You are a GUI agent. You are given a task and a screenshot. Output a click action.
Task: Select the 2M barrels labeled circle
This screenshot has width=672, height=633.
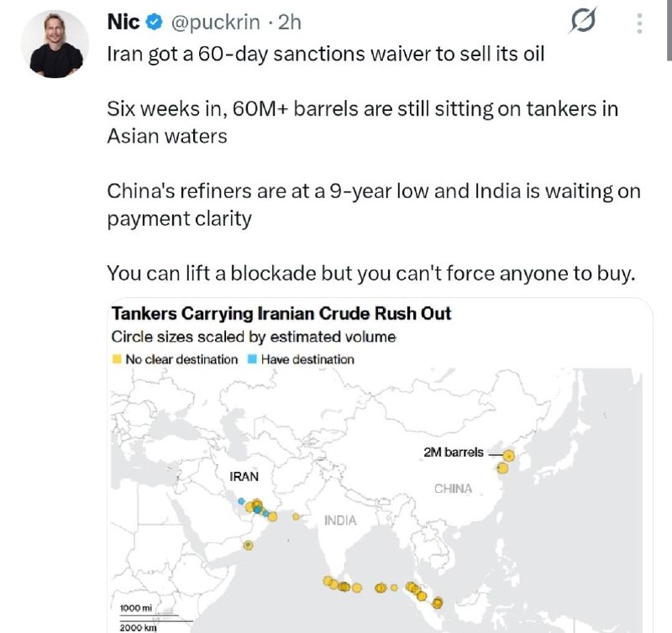point(508,455)
